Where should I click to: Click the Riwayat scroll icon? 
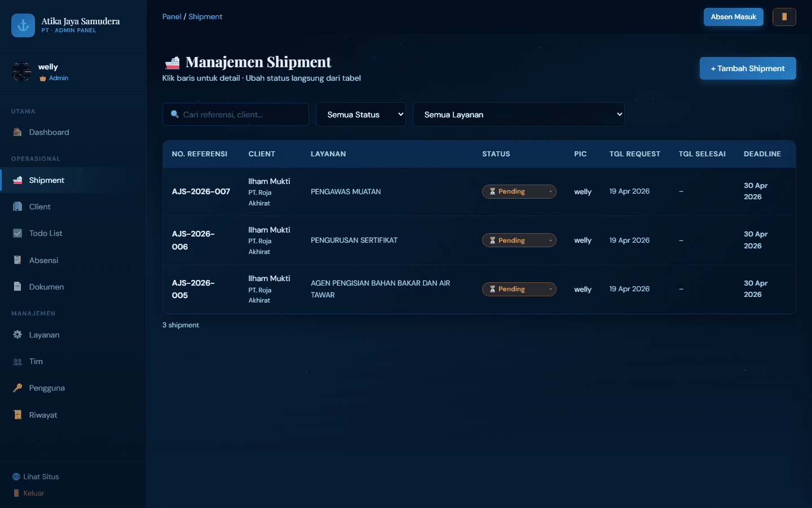(x=17, y=415)
